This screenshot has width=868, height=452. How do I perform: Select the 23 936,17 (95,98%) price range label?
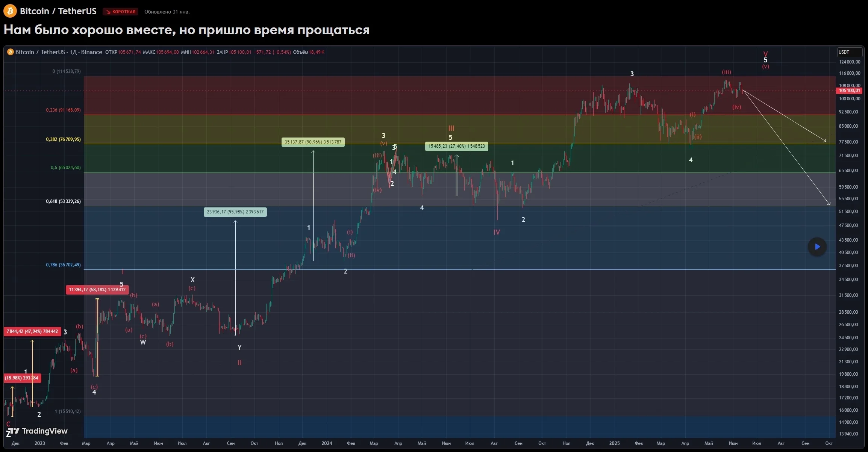point(235,212)
